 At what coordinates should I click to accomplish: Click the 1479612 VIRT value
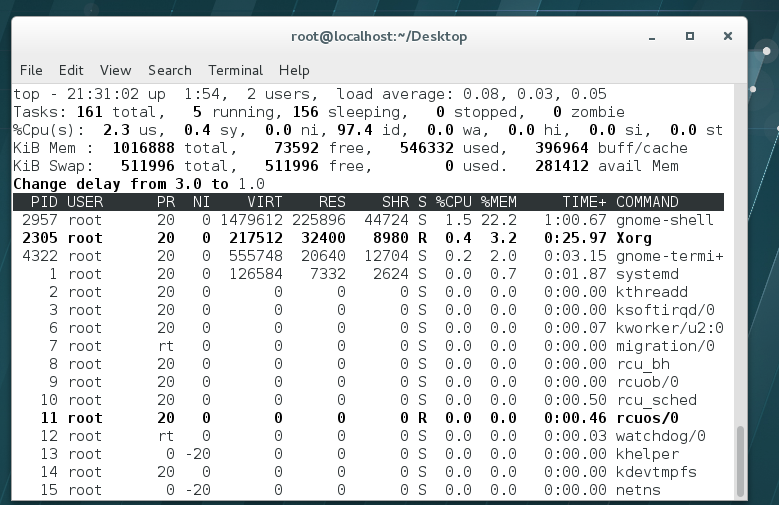[x=251, y=220]
